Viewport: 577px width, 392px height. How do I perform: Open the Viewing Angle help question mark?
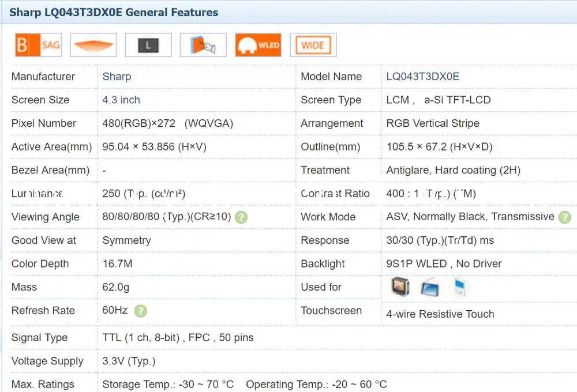241,217
